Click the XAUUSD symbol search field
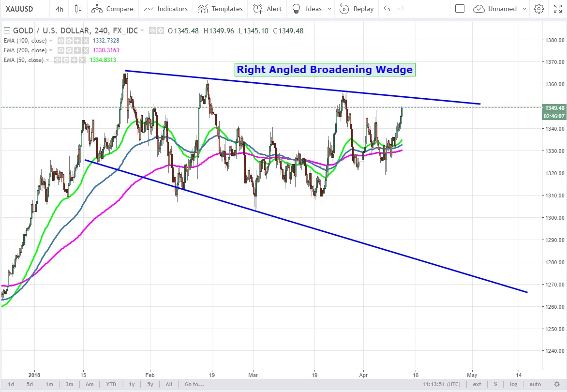The width and height of the screenshot is (567, 392). (x=24, y=9)
